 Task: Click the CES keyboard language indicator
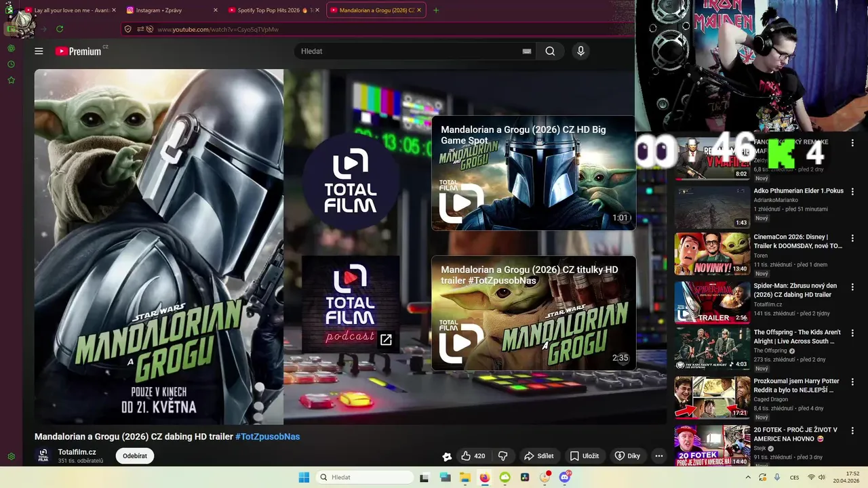794,477
